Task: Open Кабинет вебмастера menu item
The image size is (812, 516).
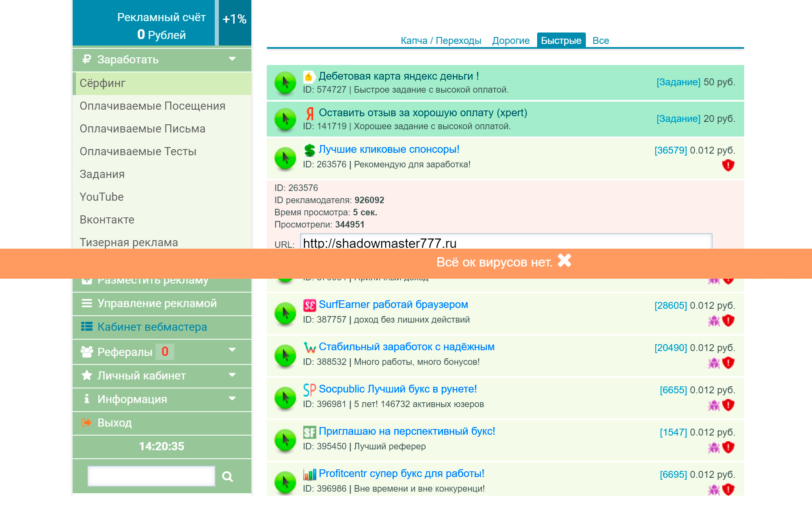Action: pyautogui.click(x=162, y=327)
